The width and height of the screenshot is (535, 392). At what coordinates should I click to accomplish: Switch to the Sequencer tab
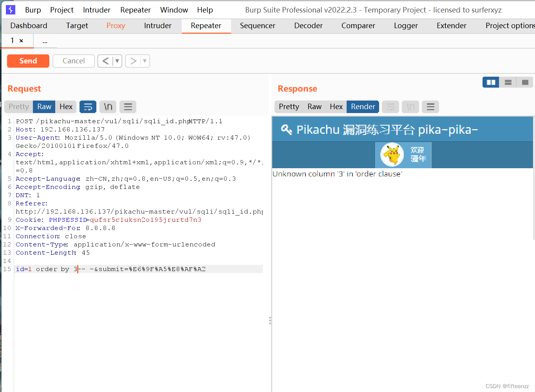tap(258, 25)
